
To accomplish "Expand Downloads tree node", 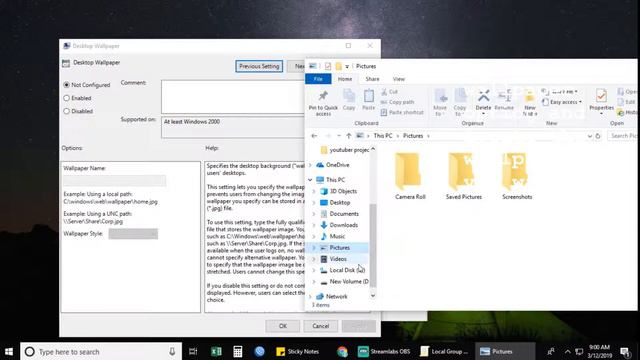I will pyautogui.click(x=314, y=225).
